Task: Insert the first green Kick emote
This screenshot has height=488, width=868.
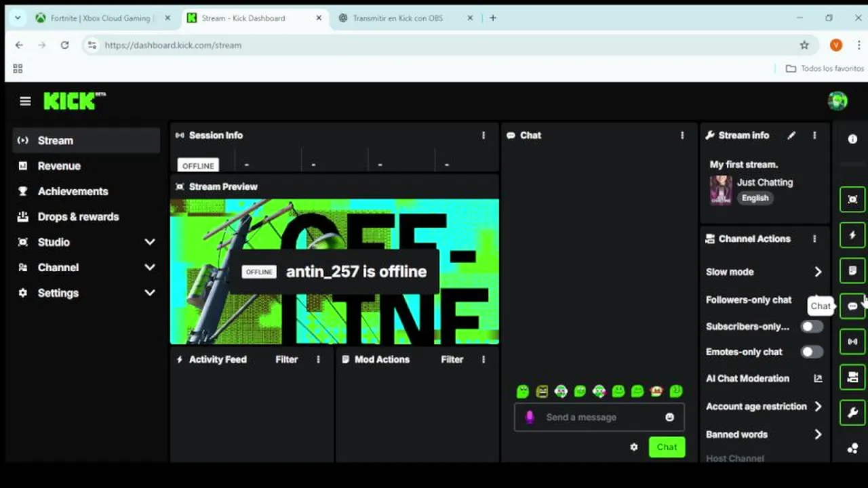Action: [x=522, y=391]
